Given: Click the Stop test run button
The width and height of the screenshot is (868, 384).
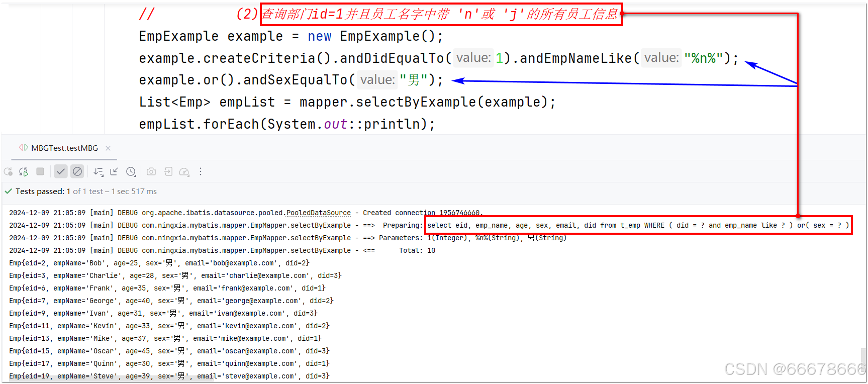Looking at the screenshot, I should [x=40, y=171].
